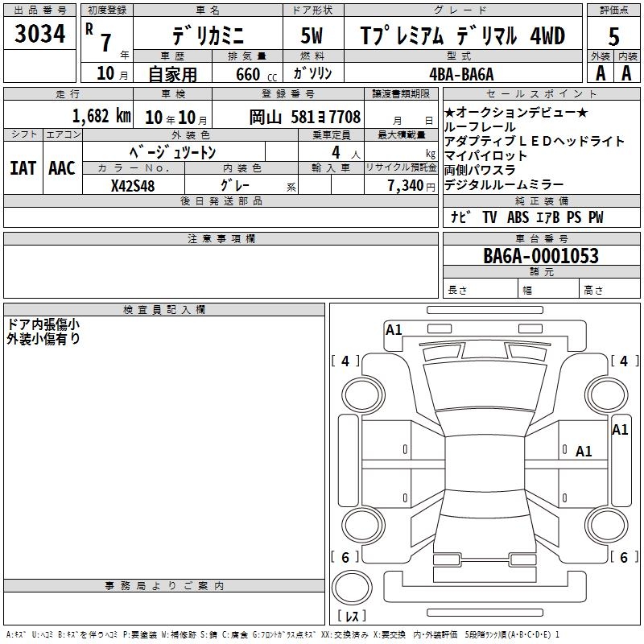Select the exterior color "ベージュツートン"
Viewport: 644px width, 644px height.
click(173, 152)
